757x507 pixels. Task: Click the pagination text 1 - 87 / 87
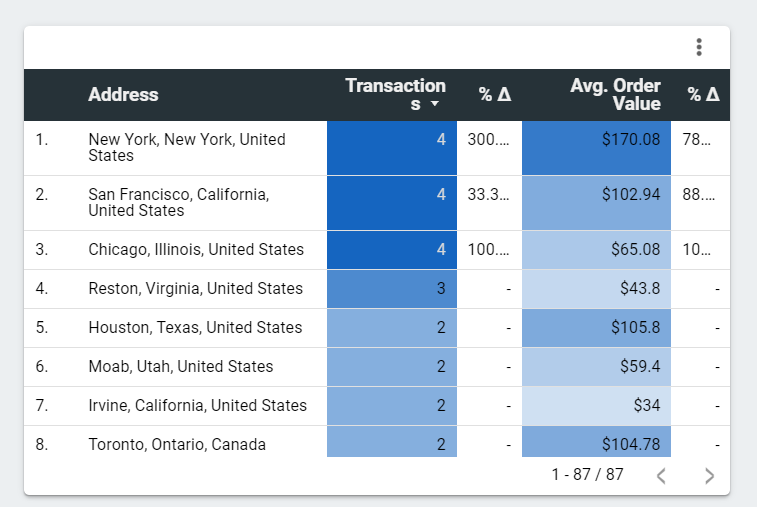[x=587, y=475]
